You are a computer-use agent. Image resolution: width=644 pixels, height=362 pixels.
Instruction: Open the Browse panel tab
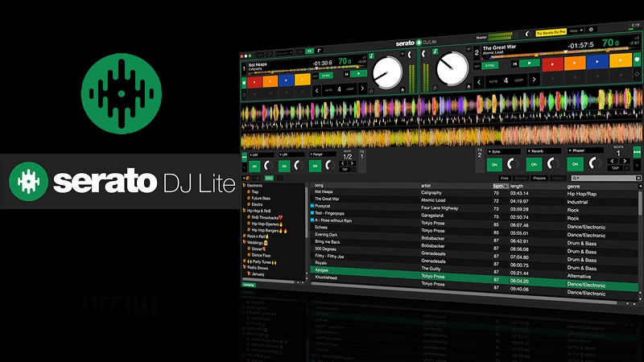point(521,178)
